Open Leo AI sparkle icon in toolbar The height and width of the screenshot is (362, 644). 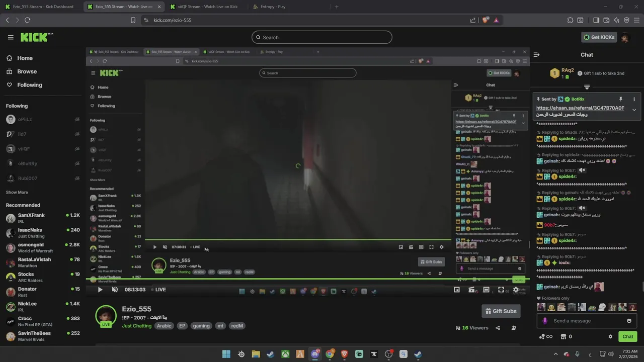(616, 20)
